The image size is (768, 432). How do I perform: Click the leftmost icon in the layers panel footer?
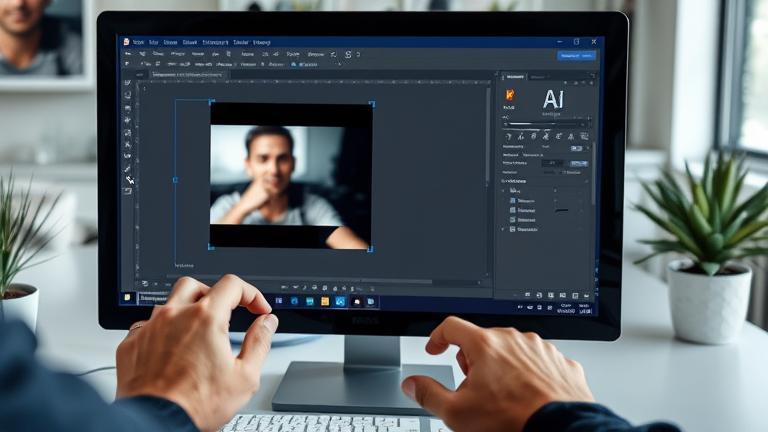(x=528, y=295)
